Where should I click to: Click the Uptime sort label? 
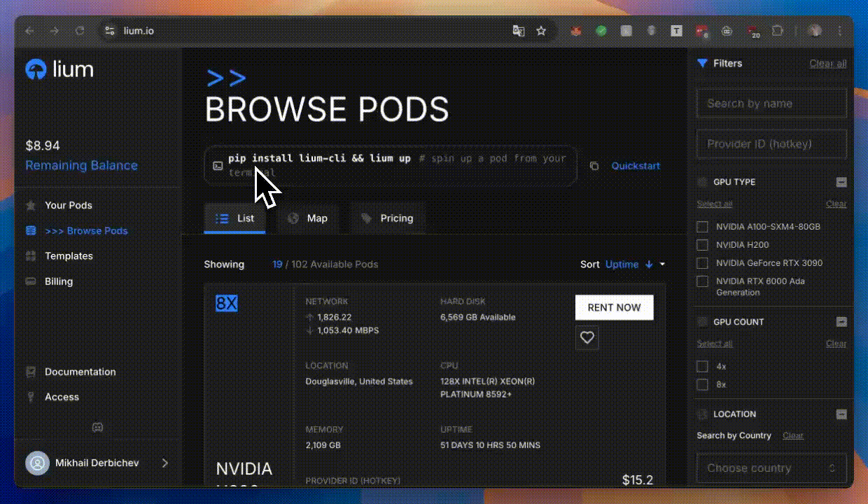coord(622,265)
